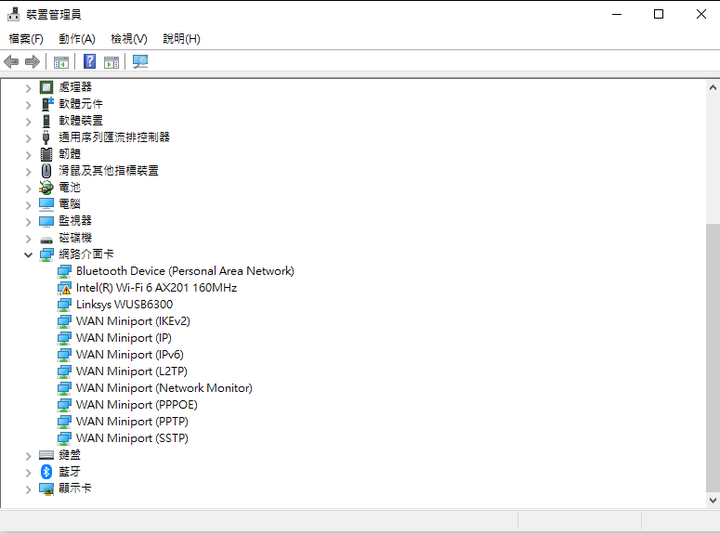Select Bluetooth Device (Personal Area Network)

click(185, 271)
